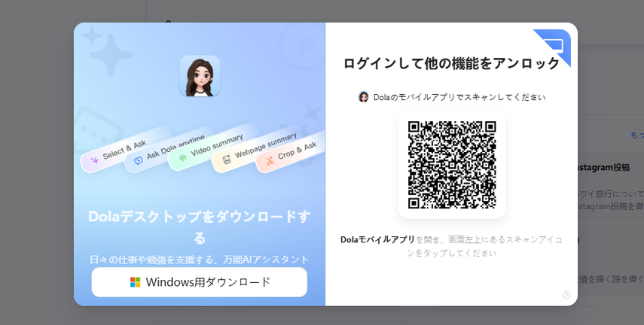Click the ログインして他の機能をアンロック heading
This screenshot has height=325, width=644.
point(451,64)
